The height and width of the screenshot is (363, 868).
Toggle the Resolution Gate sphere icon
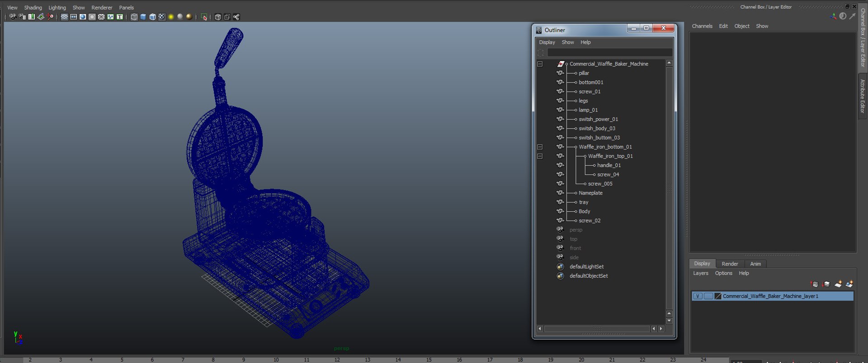pos(83,17)
